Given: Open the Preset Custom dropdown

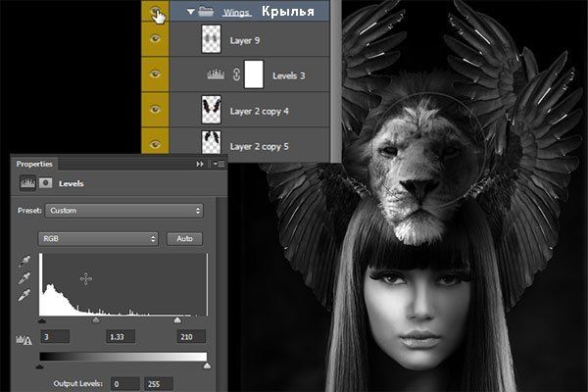Looking at the screenshot, I should [124, 211].
